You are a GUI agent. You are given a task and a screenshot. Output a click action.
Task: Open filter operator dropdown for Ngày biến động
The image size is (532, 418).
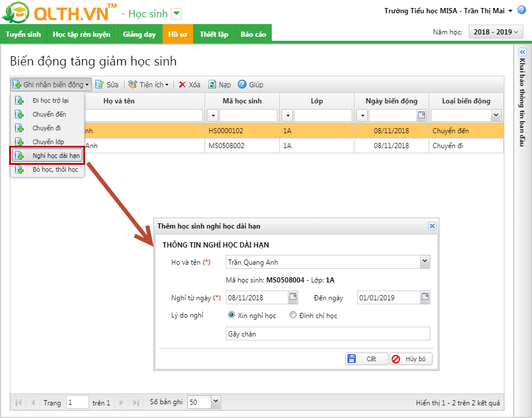coord(363,115)
